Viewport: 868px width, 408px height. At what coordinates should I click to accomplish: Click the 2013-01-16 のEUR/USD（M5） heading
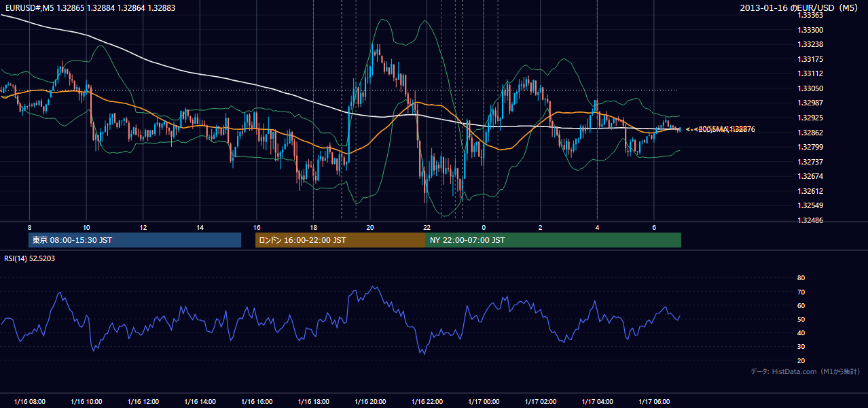click(x=800, y=7)
